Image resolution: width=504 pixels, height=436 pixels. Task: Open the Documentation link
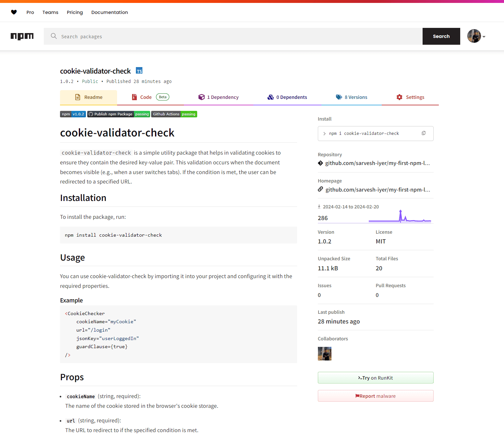pos(110,12)
